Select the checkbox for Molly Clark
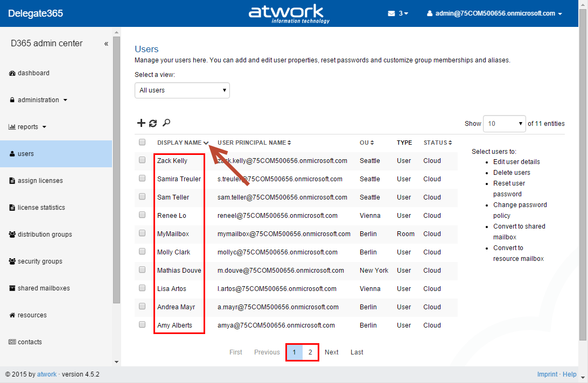The height and width of the screenshot is (383, 588). tap(142, 252)
